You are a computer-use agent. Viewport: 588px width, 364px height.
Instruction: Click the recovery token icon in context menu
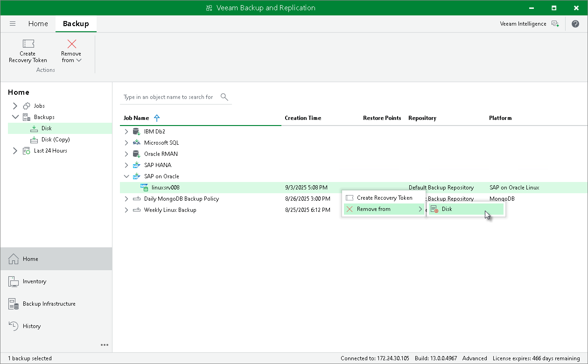click(350, 198)
